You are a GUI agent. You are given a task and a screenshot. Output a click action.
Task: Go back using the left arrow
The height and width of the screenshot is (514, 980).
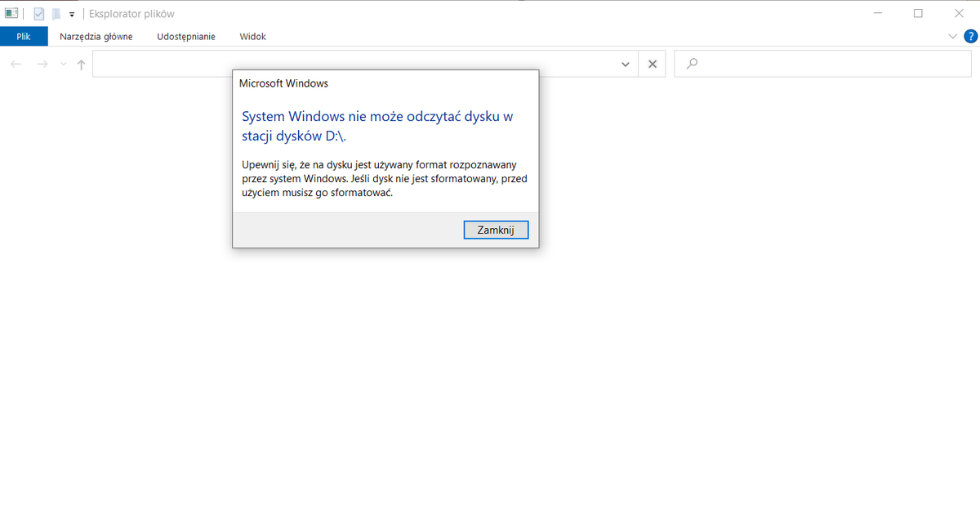16,65
